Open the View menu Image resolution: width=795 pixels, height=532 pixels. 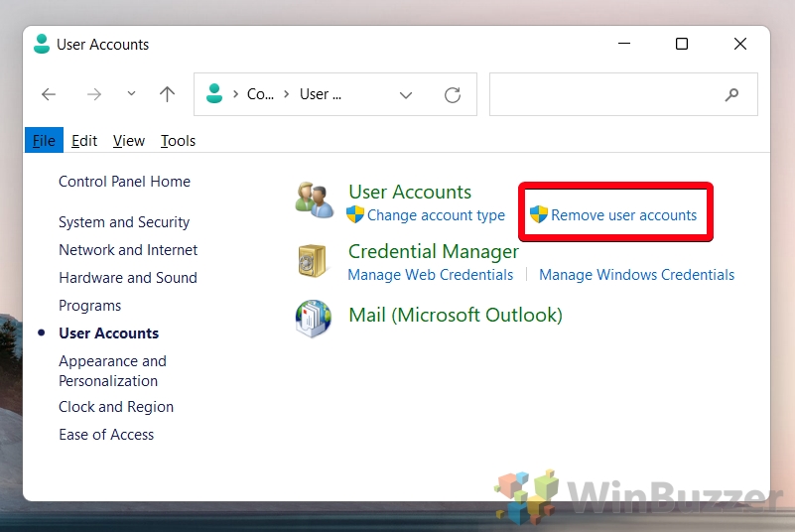coord(129,141)
